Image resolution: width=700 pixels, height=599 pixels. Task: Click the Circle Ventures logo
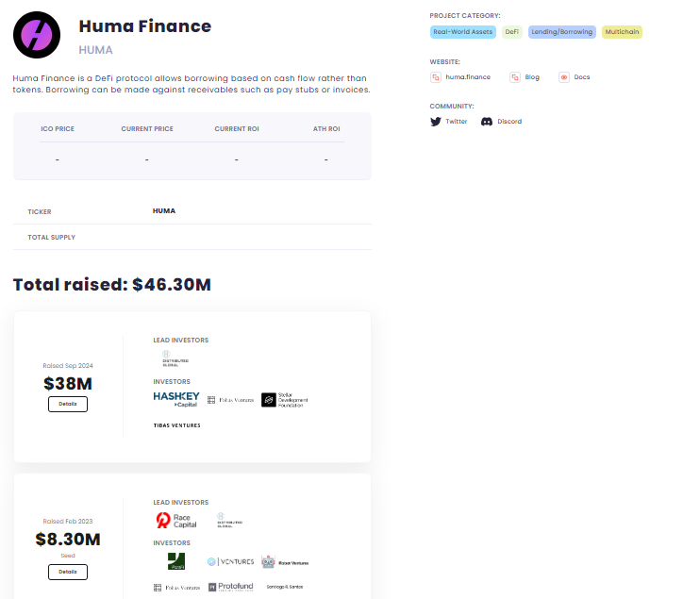(231, 561)
